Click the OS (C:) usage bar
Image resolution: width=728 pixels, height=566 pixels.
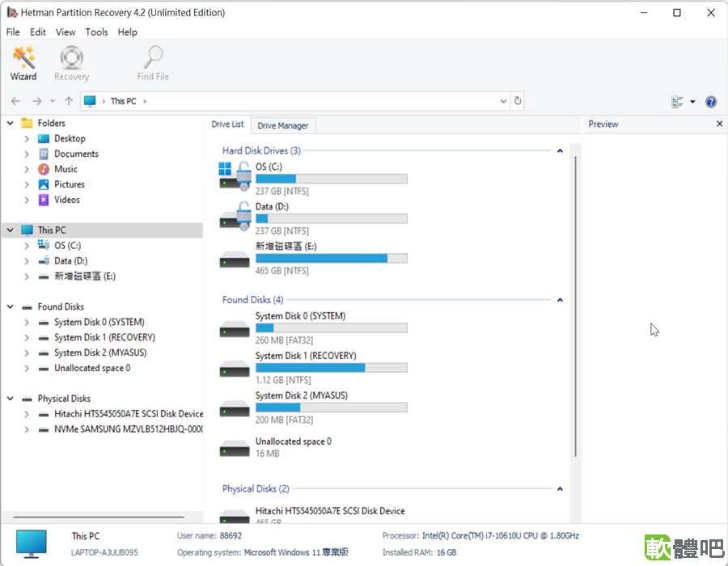point(332,179)
